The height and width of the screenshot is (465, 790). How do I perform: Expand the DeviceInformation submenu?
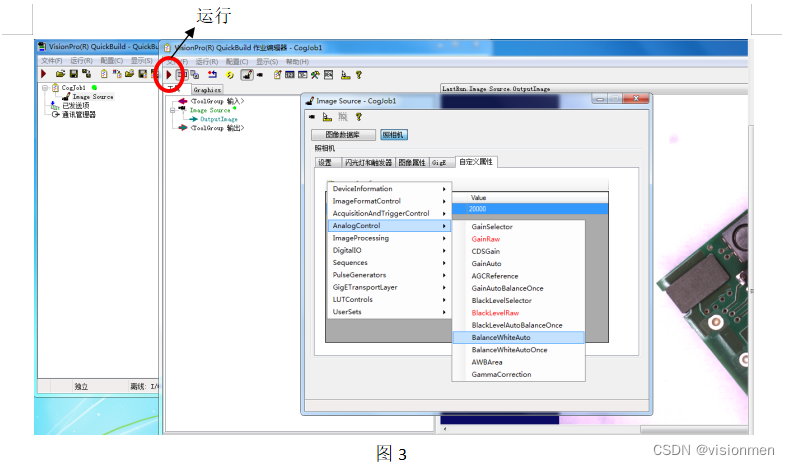click(389, 188)
